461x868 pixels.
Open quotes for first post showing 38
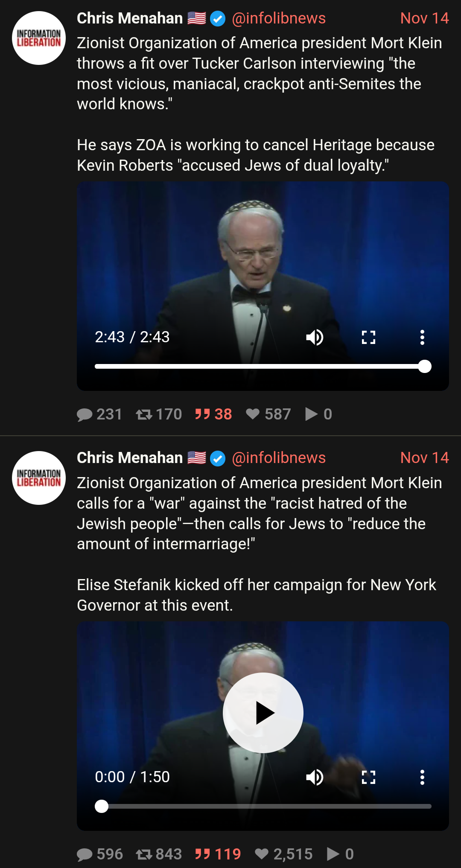pyautogui.click(x=213, y=414)
